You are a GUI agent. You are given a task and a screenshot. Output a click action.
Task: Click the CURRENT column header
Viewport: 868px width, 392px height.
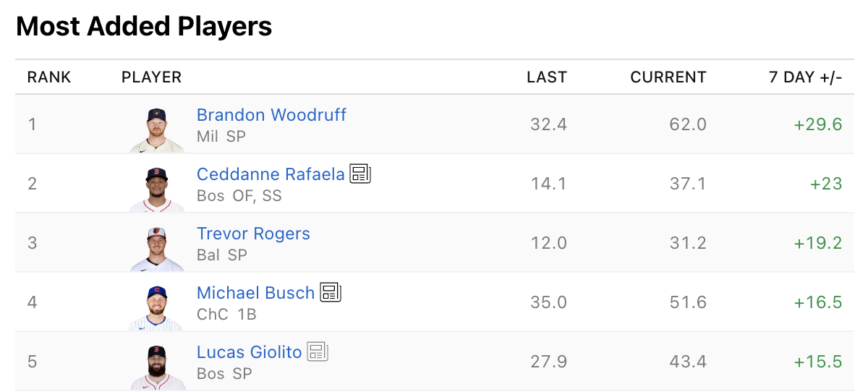(668, 77)
